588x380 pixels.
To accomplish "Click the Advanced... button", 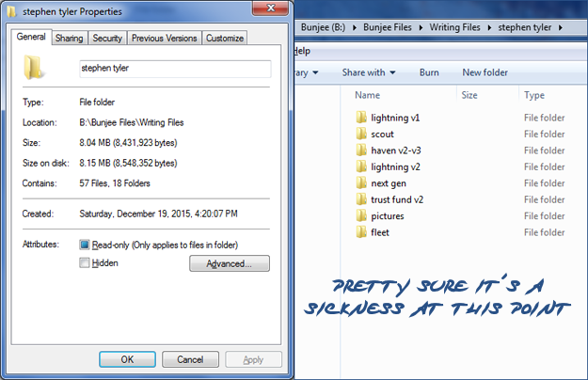I will tap(230, 264).
